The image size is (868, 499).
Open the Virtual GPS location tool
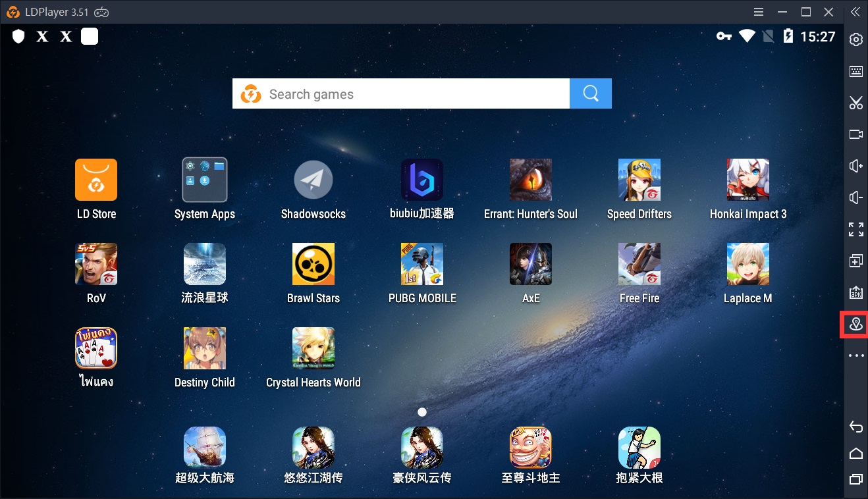click(x=854, y=324)
